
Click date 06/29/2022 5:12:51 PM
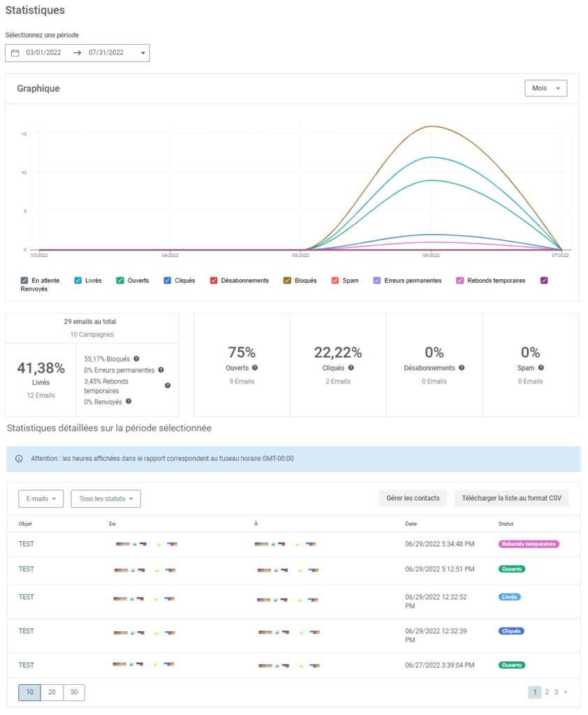[x=440, y=569]
